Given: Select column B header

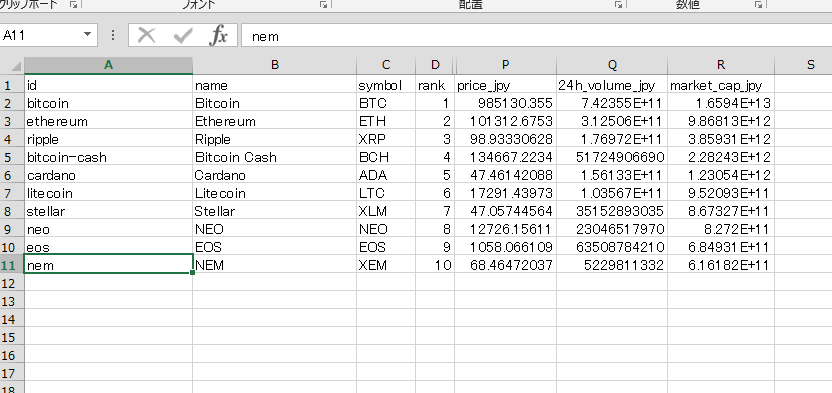Looking at the screenshot, I should click(x=274, y=65).
